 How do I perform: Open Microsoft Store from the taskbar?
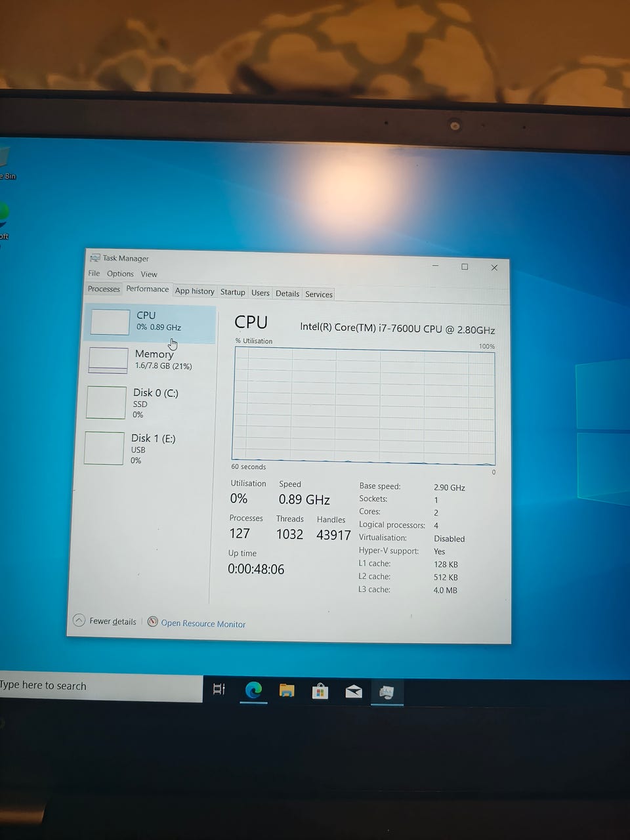320,691
